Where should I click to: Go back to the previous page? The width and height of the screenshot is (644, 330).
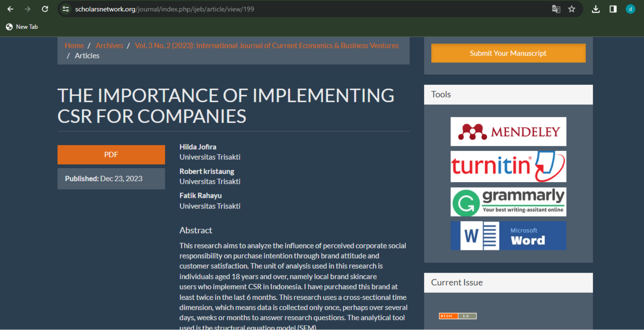point(11,9)
